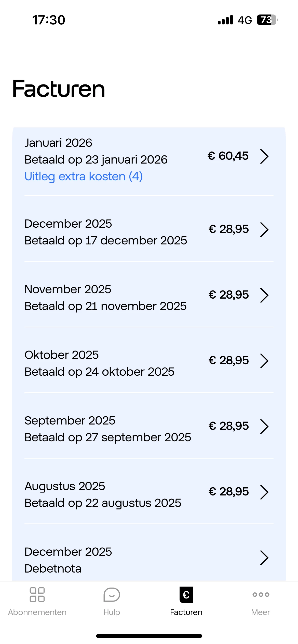This screenshot has height=644, width=298.
Task: Open the December 2025 Debetnota chevron
Action: point(264,558)
